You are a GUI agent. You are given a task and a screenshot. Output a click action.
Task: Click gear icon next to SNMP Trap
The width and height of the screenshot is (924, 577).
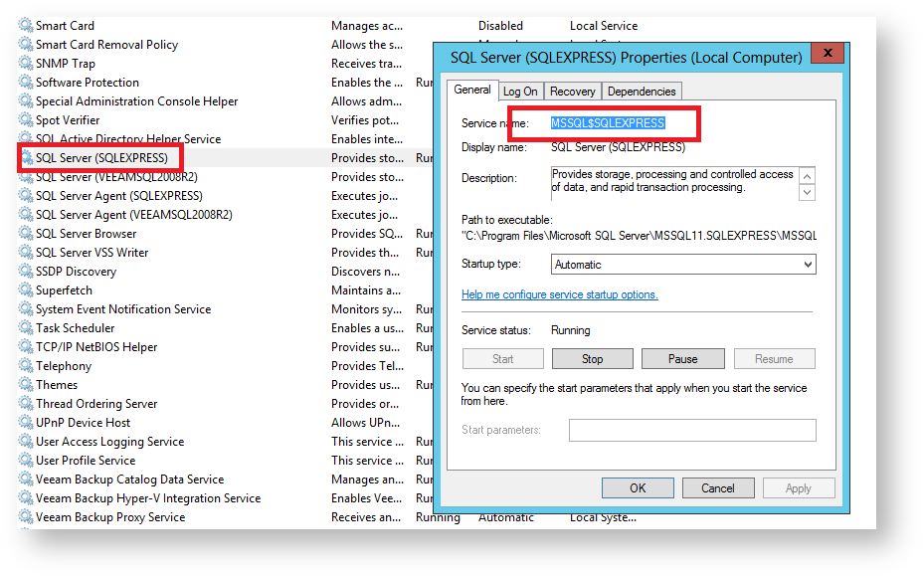[26, 64]
